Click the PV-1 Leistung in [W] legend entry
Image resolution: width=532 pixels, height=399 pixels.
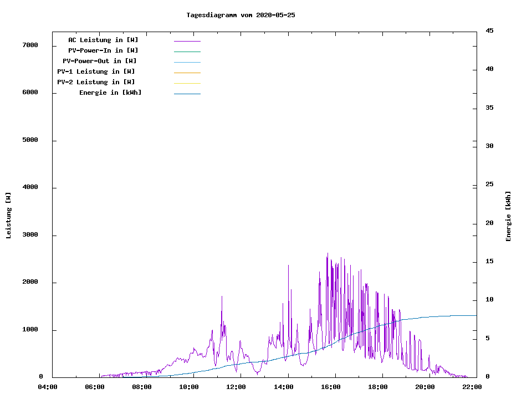click(96, 71)
